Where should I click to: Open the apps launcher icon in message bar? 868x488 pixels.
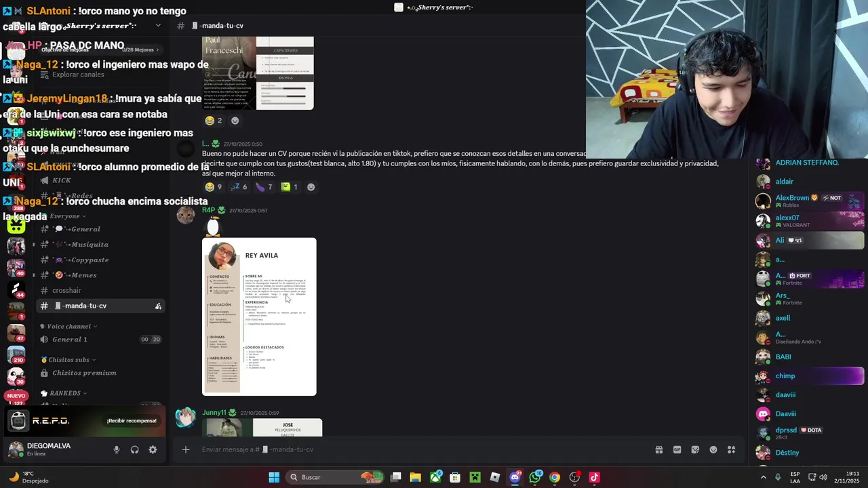pos(732,449)
